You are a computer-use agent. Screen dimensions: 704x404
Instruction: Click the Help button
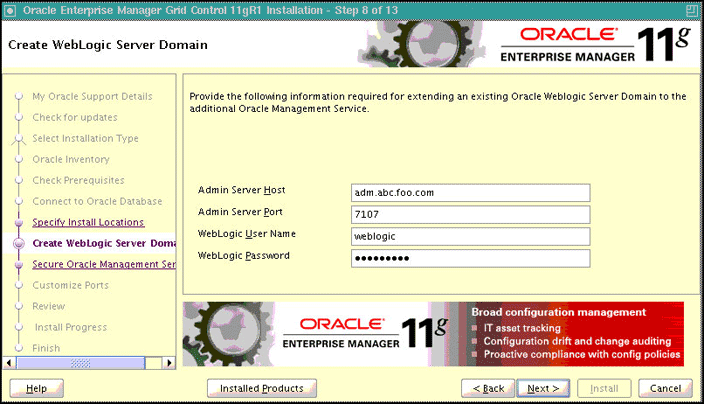click(x=36, y=388)
